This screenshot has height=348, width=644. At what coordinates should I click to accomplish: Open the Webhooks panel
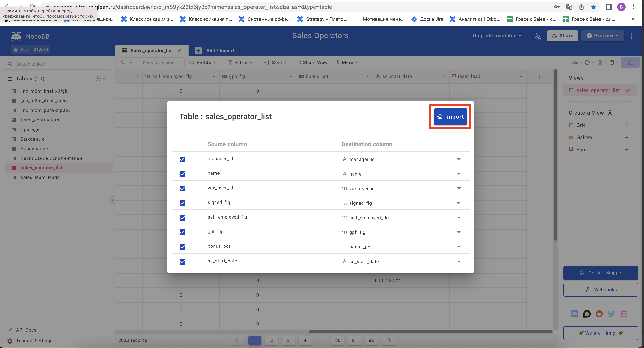601,289
